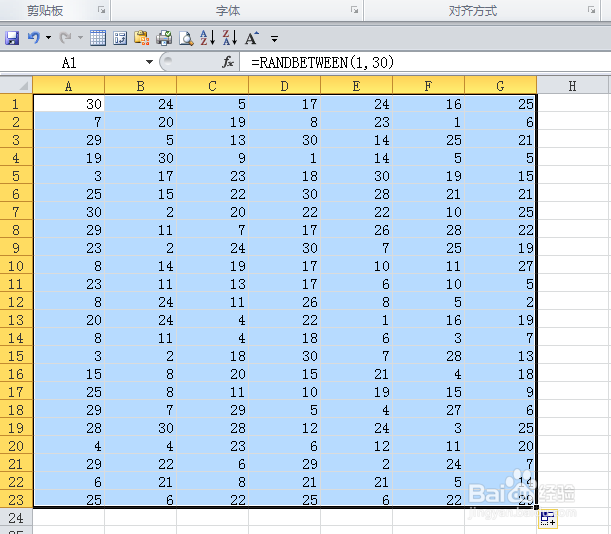Select column F header
The image size is (611, 534).
click(x=428, y=85)
